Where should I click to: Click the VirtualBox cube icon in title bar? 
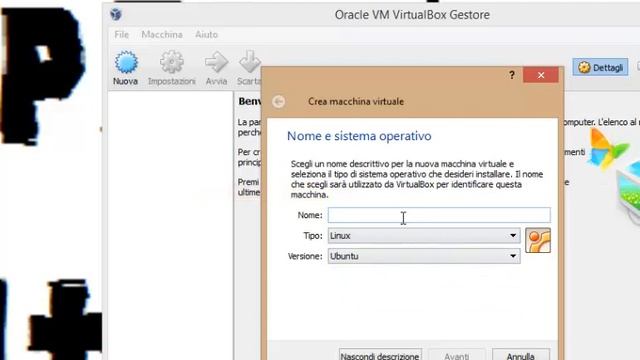(116, 15)
